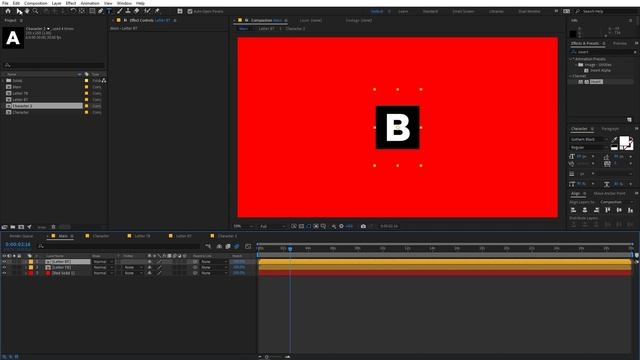The height and width of the screenshot is (360, 640).
Task: Delete selected project item with trash icon
Action: (53, 227)
